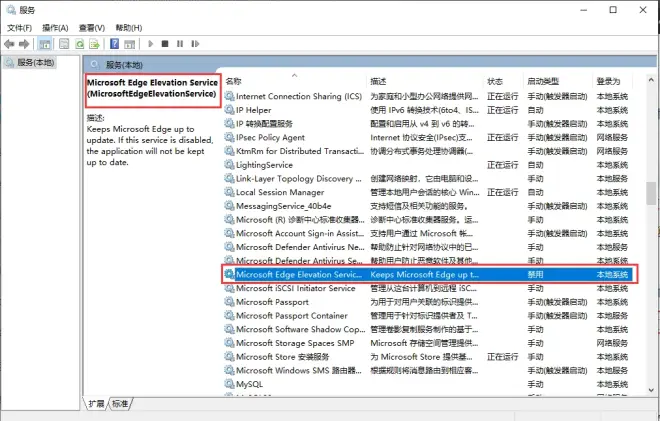Select Microsoft (R) 诊断中心标准收集器 row
Viewport: 660px width, 421px height.
coord(427,219)
